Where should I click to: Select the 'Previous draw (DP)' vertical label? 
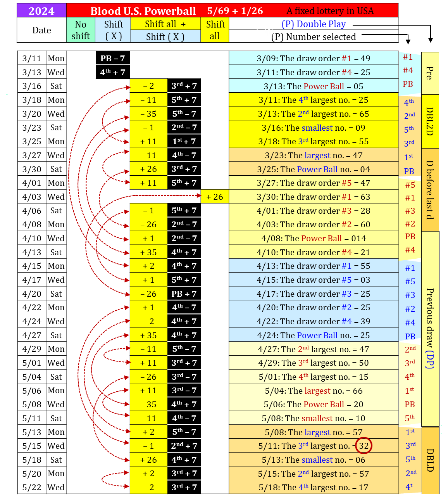(x=430, y=329)
